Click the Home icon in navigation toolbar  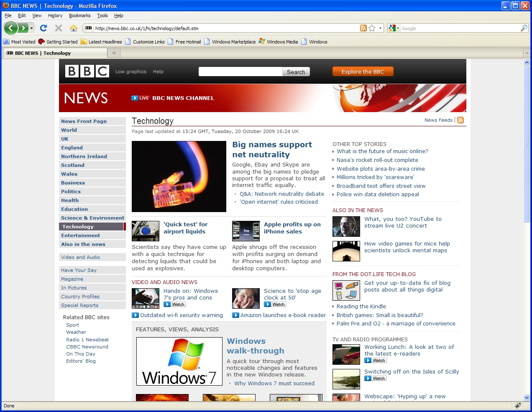74,28
